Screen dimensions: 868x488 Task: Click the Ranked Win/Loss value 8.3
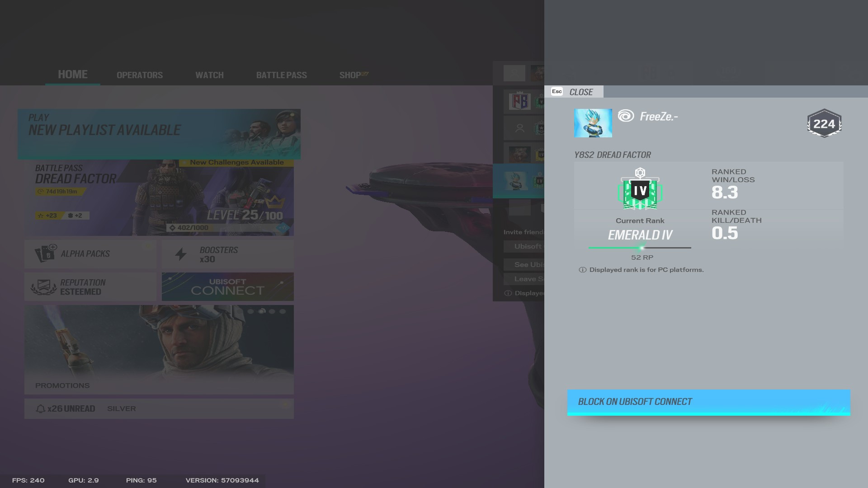point(725,192)
